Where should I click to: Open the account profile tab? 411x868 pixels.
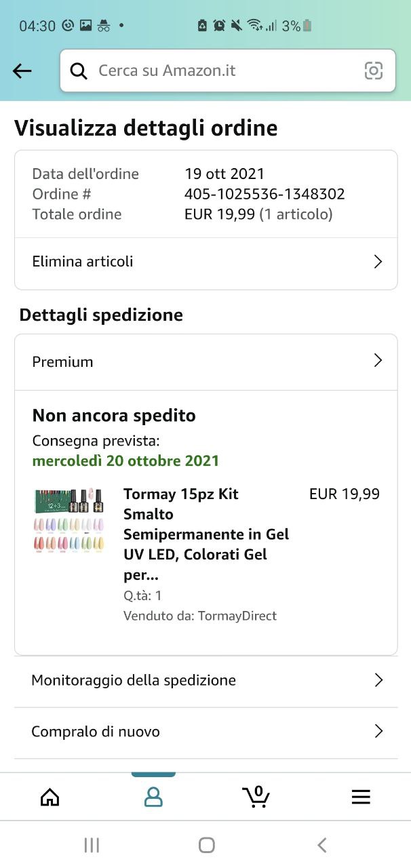click(x=153, y=797)
